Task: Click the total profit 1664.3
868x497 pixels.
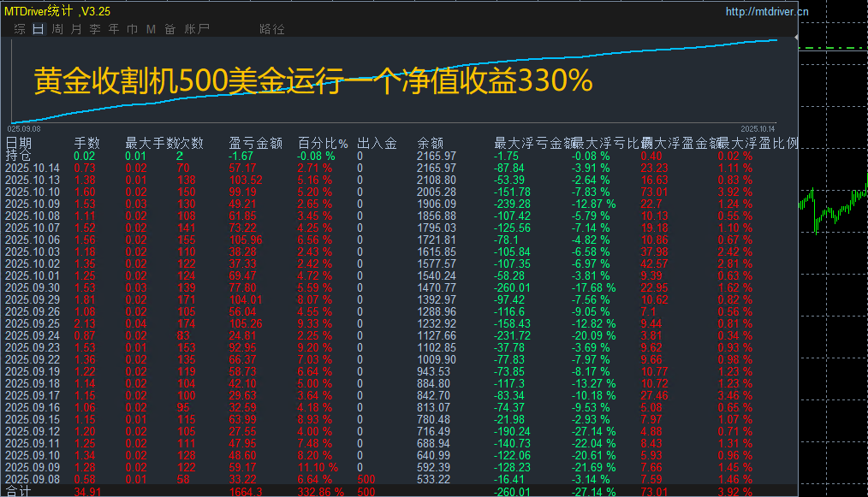Action: [x=246, y=492]
